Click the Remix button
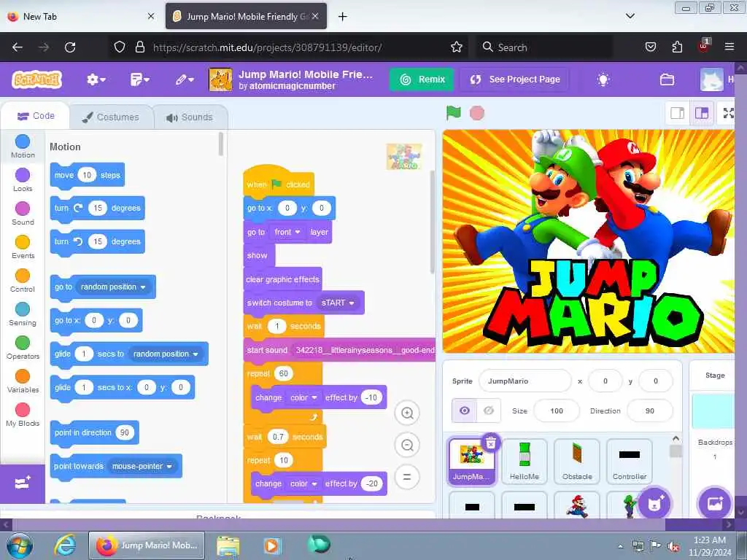The height and width of the screenshot is (560, 747). coord(422,79)
